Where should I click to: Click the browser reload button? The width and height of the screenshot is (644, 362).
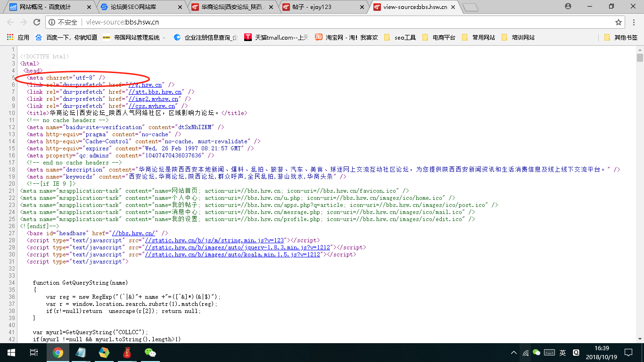click(x=37, y=22)
